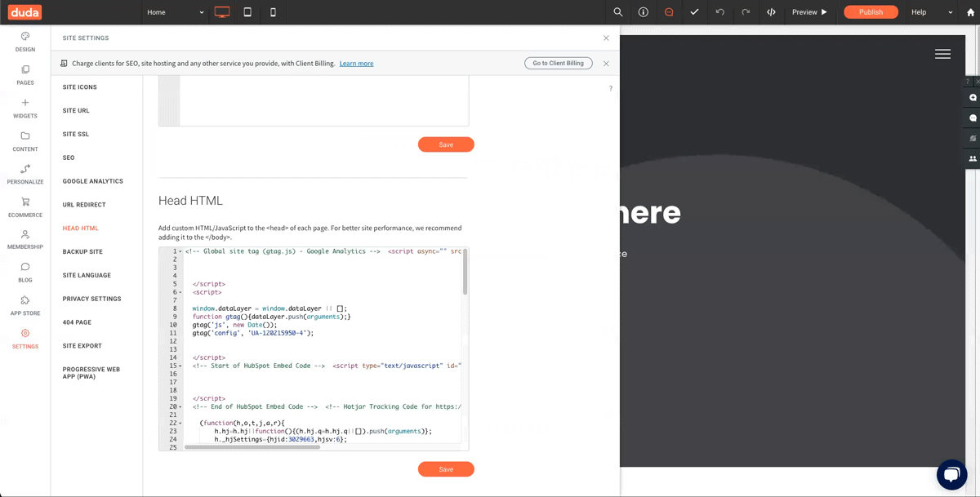Screen dimensions: 980x497
Task: Open the hamburger menu on site preview
Action: point(942,54)
